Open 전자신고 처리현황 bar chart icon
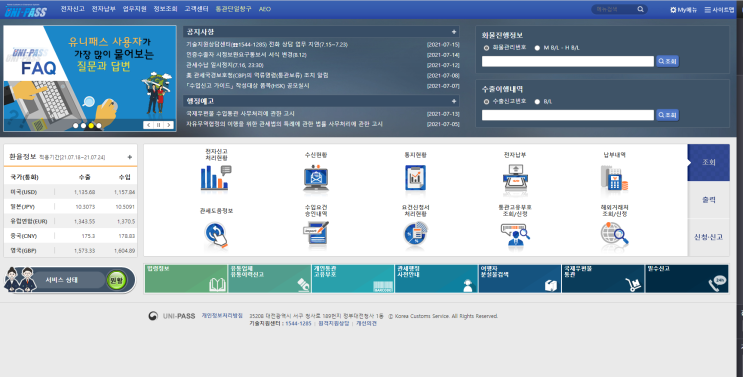Image resolution: width=743 pixels, height=377 pixels. click(x=216, y=178)
